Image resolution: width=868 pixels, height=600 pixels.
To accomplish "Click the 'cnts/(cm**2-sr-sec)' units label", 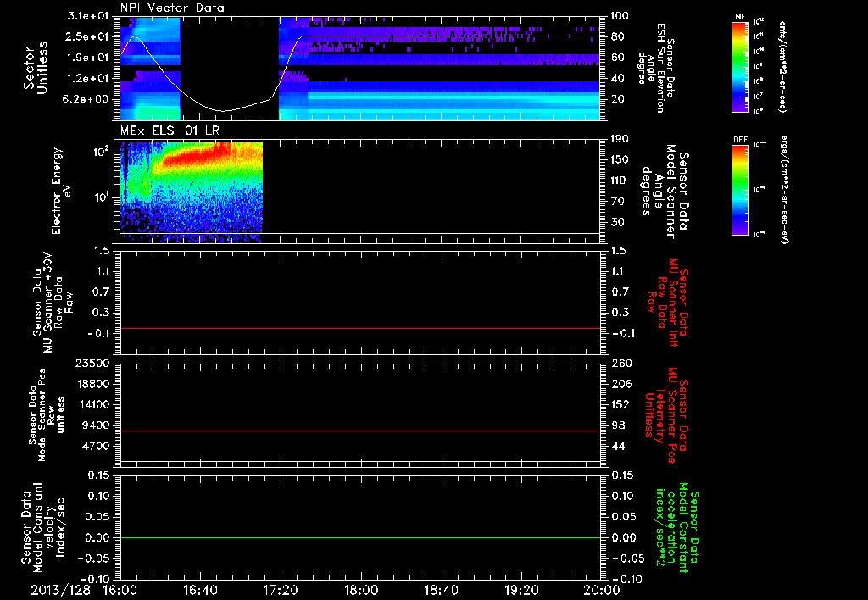I will point(782,66).
